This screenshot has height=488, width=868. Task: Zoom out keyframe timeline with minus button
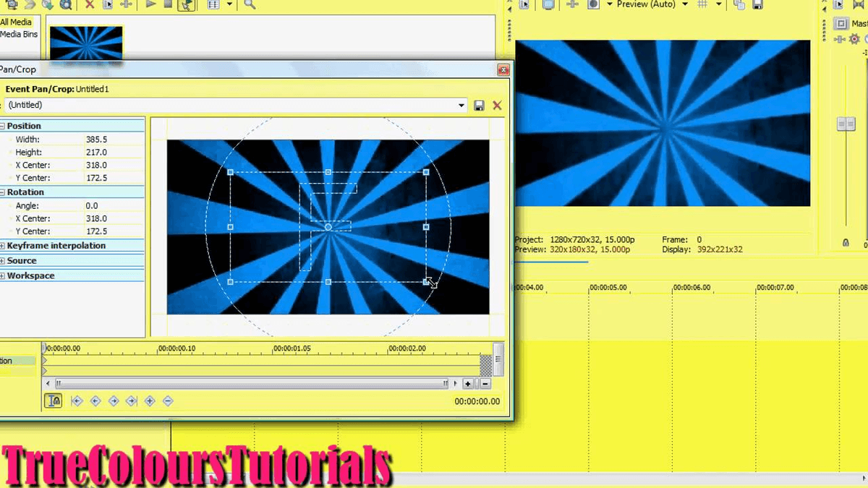[x=485, y=384]
